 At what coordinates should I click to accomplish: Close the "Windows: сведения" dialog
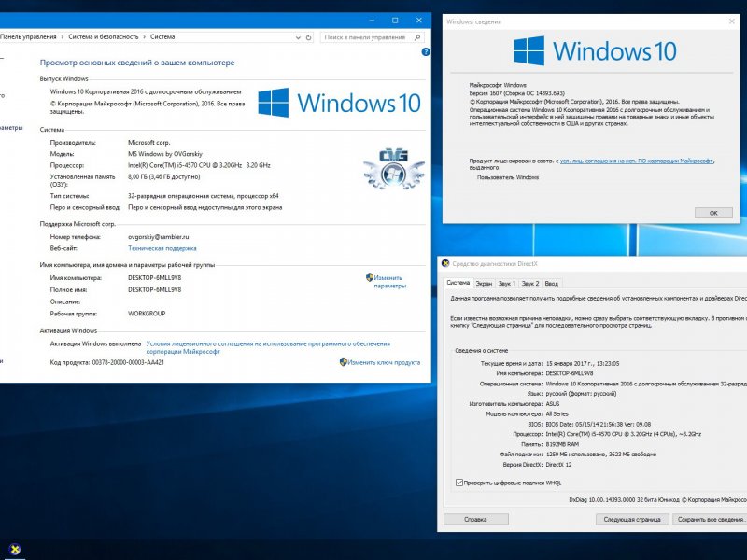(732, 21)
